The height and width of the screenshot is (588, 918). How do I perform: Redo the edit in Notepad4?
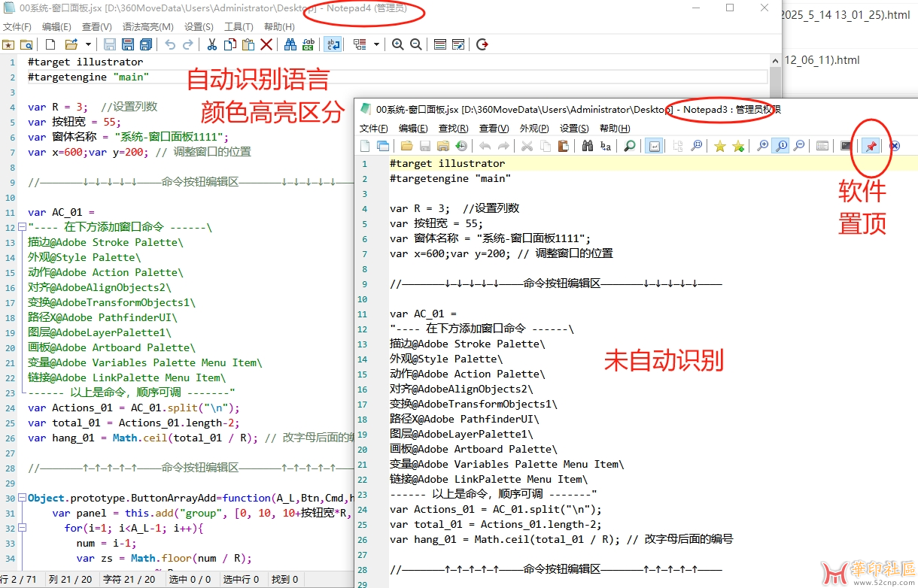[187, 44]
